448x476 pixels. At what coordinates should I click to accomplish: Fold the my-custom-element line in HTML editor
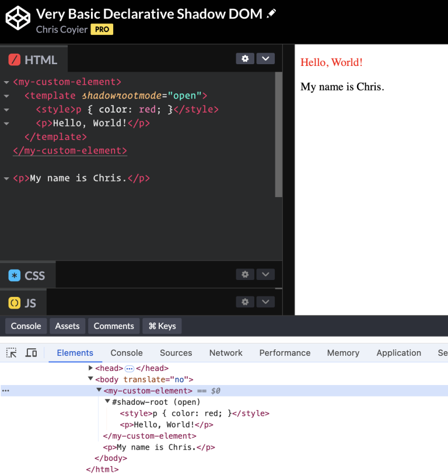(6, 82)
